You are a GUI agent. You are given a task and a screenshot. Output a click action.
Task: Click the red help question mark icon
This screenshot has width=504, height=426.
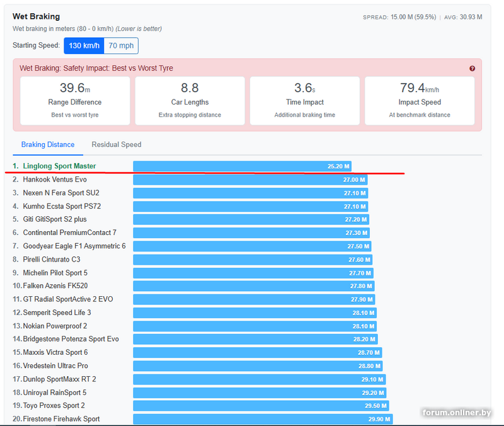coord(472,69)
